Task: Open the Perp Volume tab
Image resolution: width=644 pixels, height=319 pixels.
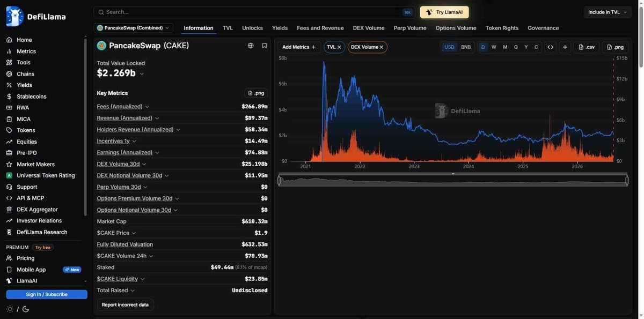Action: click(x=410, y=28)
